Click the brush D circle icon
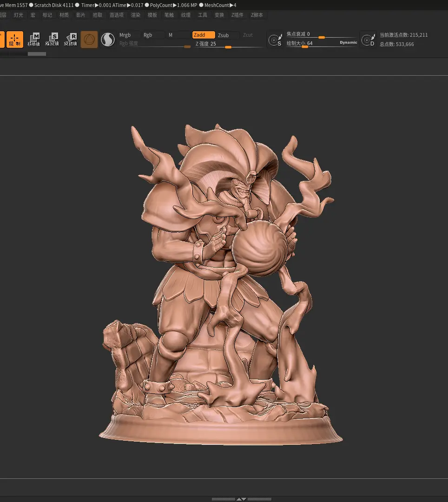Viewport: 448px width, 502px height. [x=368, y=40]
